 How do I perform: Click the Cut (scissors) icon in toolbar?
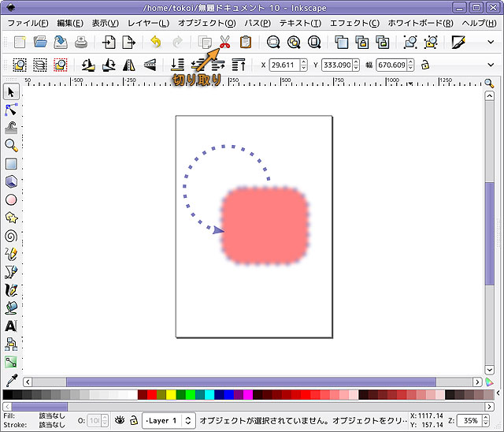coord(224,42)
